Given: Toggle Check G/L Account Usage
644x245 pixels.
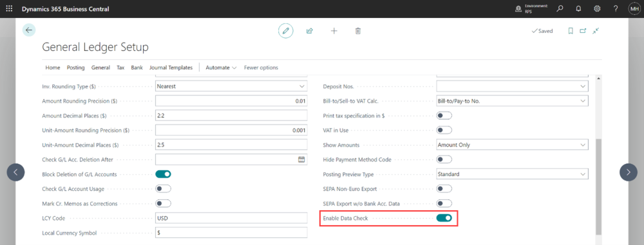Looking at the screenshot, I should click(163, 189).
